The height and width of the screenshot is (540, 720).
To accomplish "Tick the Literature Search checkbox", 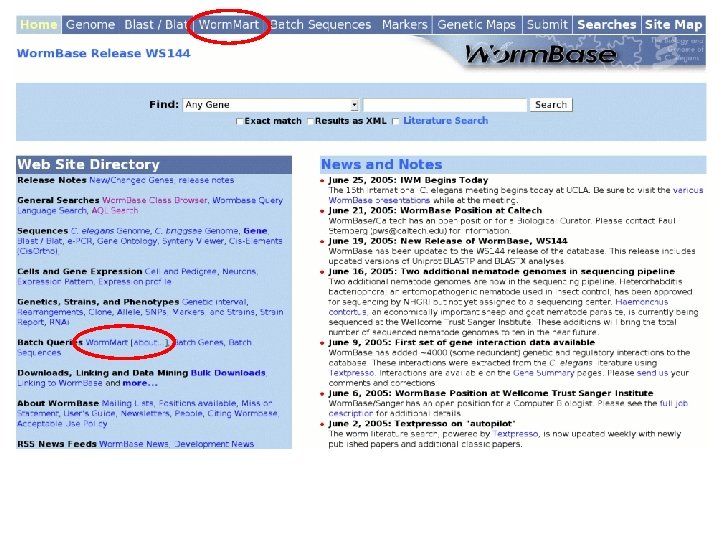I will tap(395, 121).
